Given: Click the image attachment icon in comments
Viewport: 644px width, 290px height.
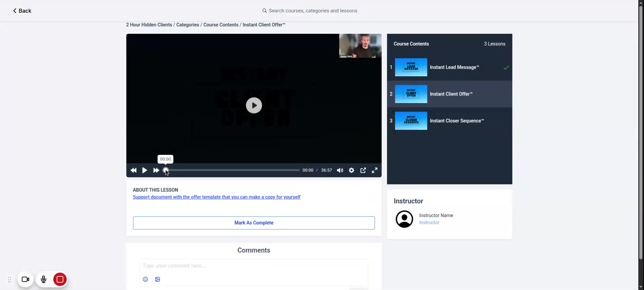Looking at the screenshot, I should (x=158, y=279).
